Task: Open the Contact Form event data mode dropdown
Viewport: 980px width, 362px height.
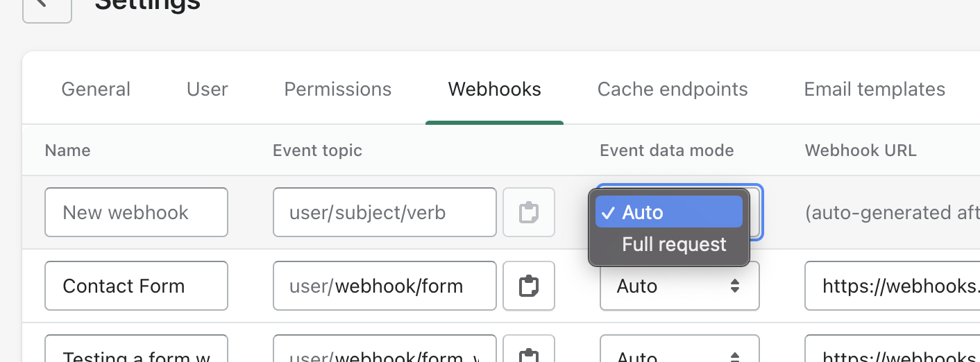Action: pos(679,286)
